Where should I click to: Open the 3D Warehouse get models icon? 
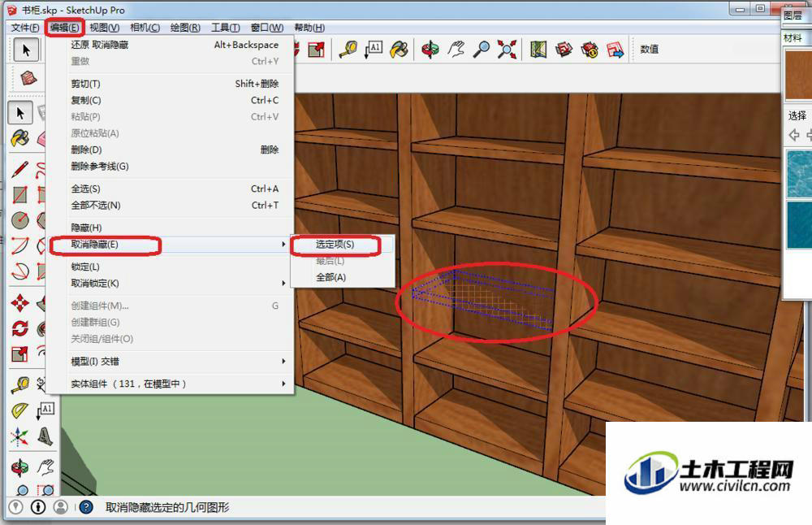(x=564, y=50)
